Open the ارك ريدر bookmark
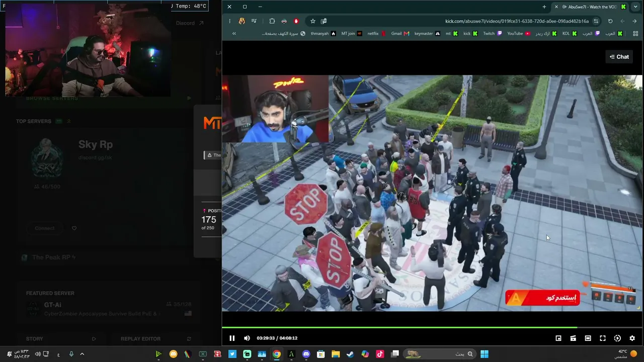Viewport: 644px width, 362px height. coord(546,34)
